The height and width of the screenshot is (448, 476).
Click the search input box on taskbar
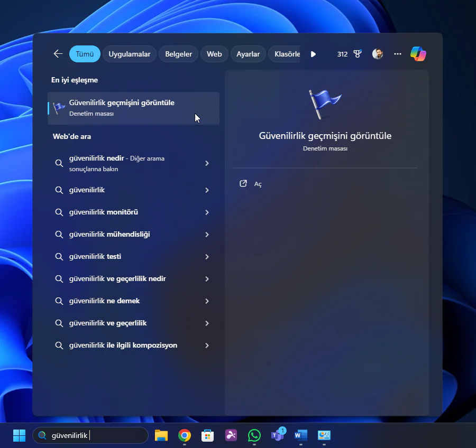90,435
